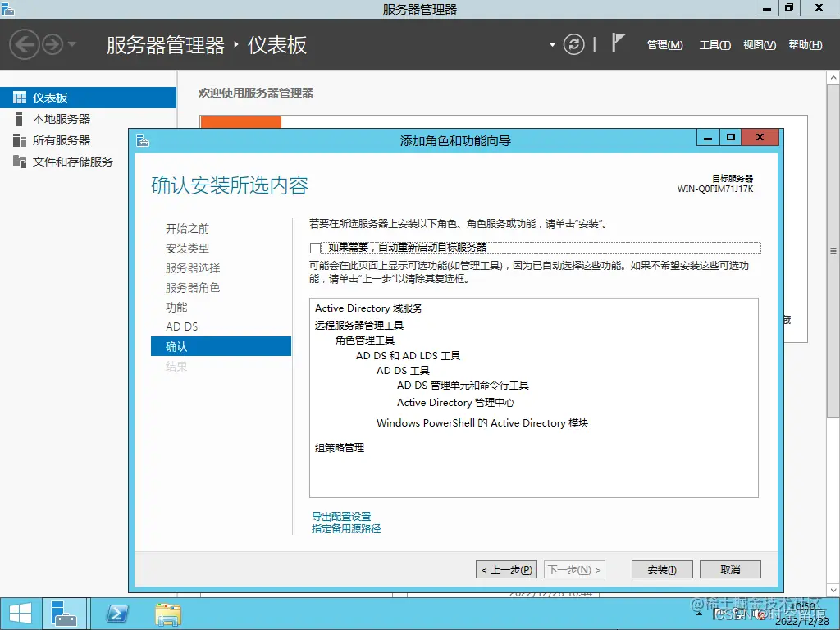Open File Explorer from the taskbar
Viewport: 840px width, 630px height.
click(167, 614)
